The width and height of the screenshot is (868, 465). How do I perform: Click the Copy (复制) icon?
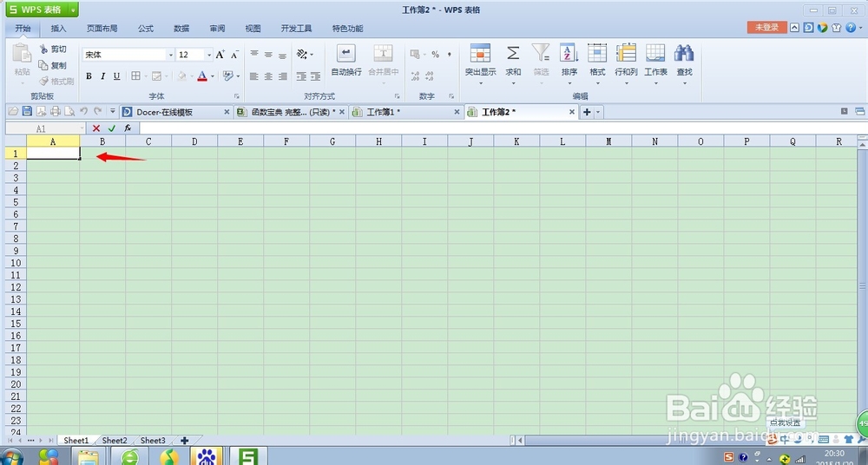coord(43,65)
